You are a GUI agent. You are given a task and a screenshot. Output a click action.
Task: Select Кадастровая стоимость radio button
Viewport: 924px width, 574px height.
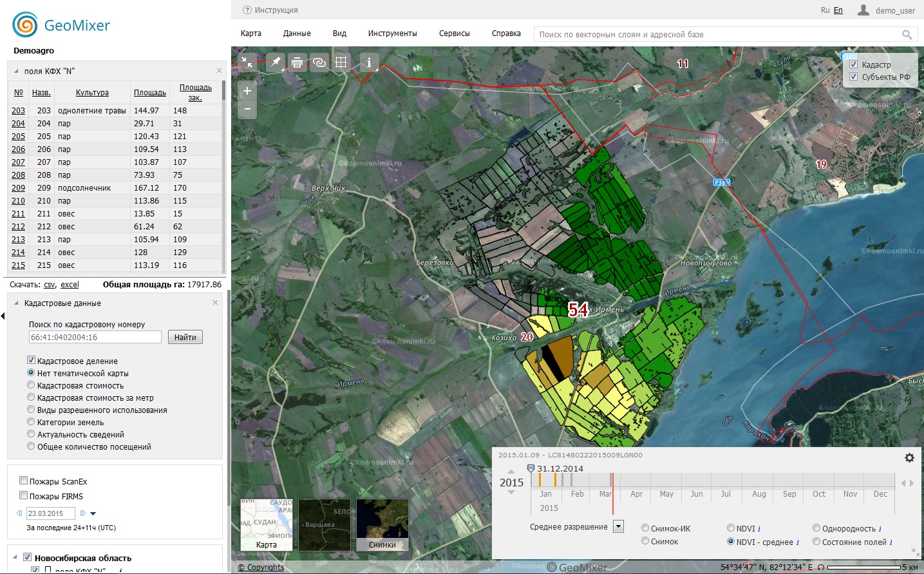coord(31,385)
